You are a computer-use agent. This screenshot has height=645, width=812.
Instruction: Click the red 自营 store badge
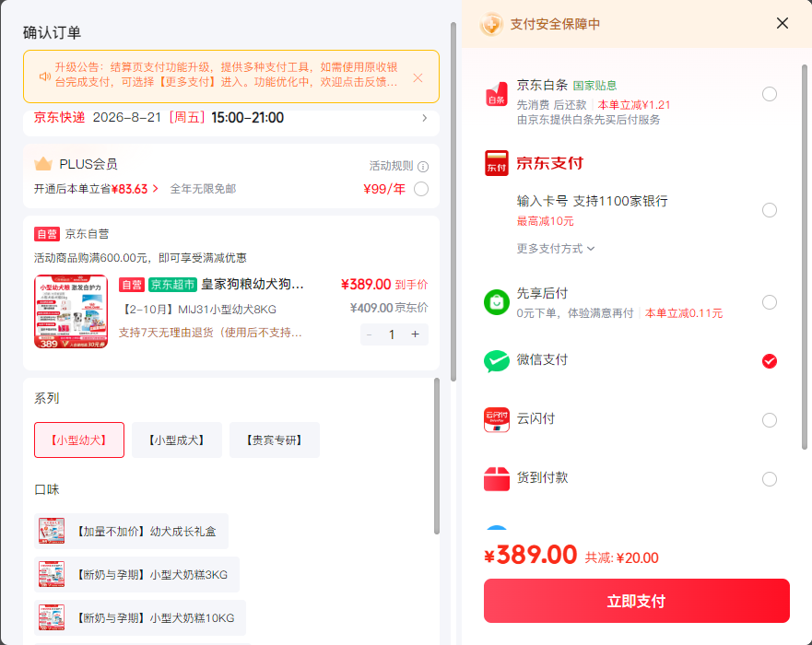point(47,234)
